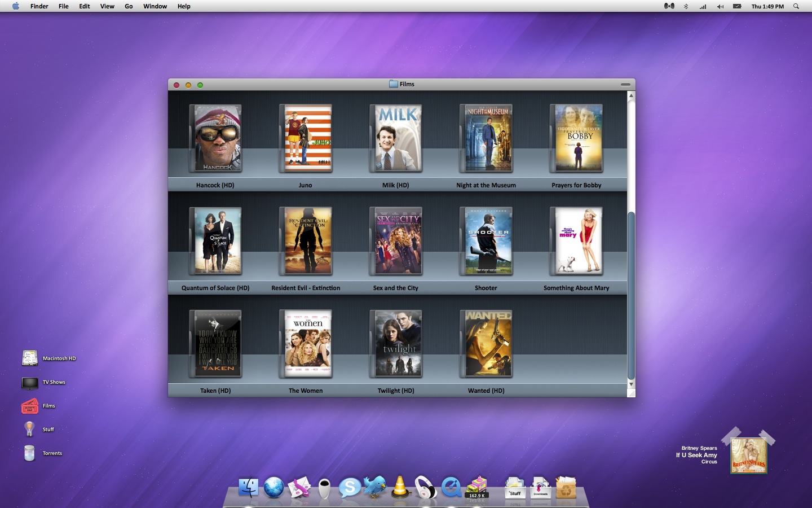Open the blue bird Twitter app in Dock
The image size is (812, 508).
click(x=375, y=487)
